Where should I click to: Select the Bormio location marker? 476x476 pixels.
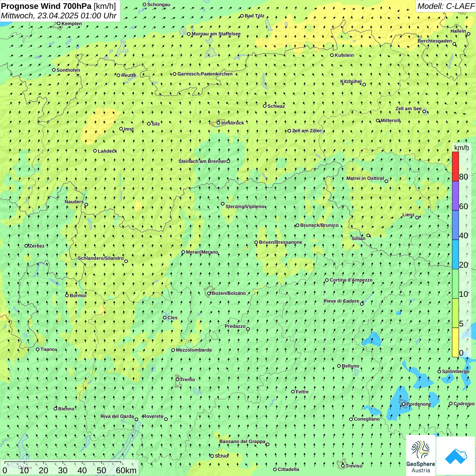[x=67, y=295]
